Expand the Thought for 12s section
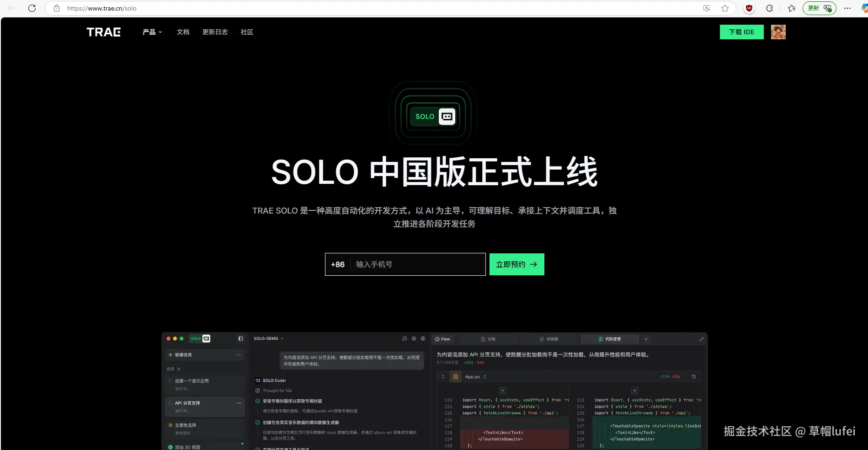The height and width of the screenshot is (450, 868). [x=274, y=391]
